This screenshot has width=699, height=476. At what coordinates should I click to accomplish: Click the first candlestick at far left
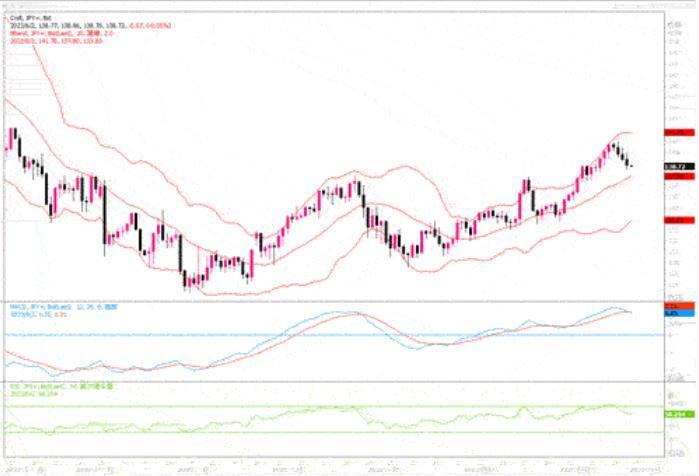tap(11, 139)
